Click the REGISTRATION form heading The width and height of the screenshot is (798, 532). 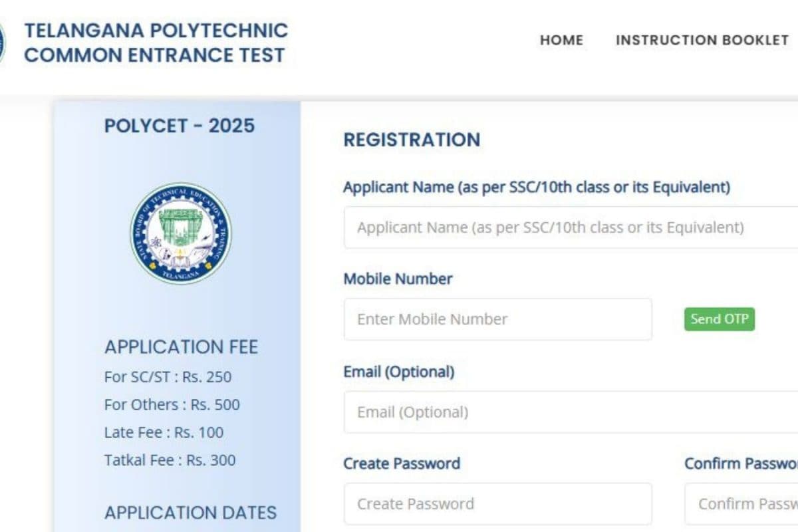pyautogui.click(x=412, y=140)
